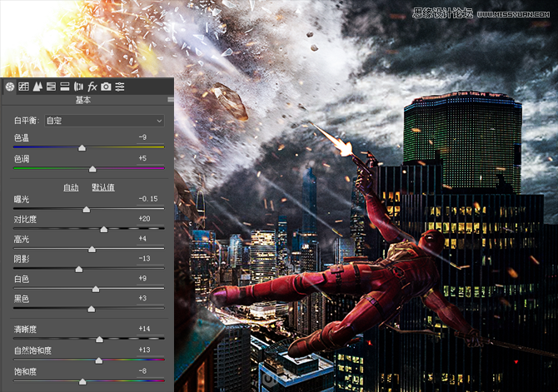Screen dimensions: 558x392
Task: Open the Basic panel tab icon
Action: point(10,87)
